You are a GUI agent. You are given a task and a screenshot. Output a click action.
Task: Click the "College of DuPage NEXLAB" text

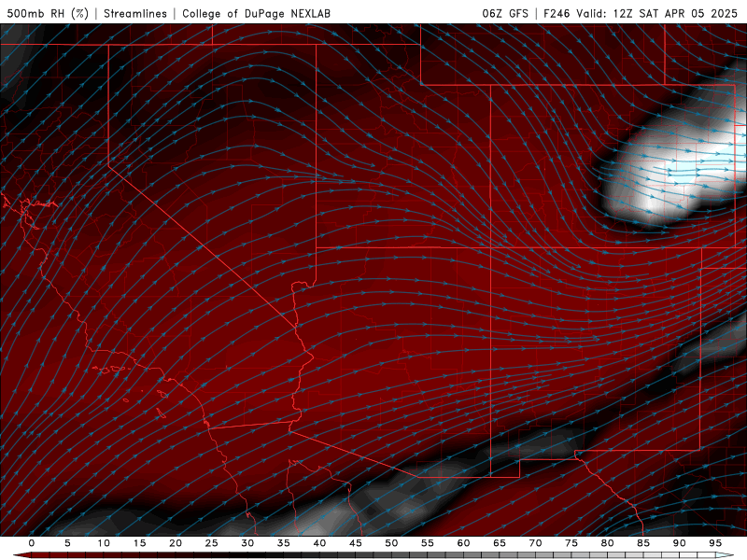256,13
